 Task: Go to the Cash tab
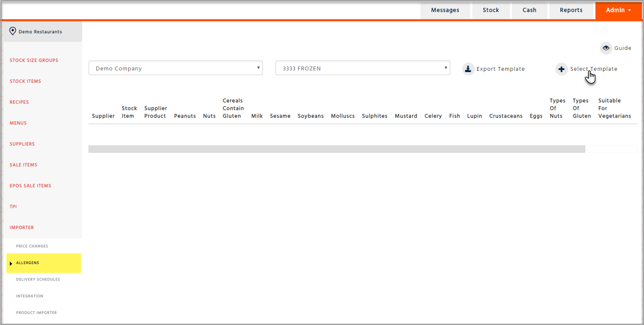[x=529, y=10]
